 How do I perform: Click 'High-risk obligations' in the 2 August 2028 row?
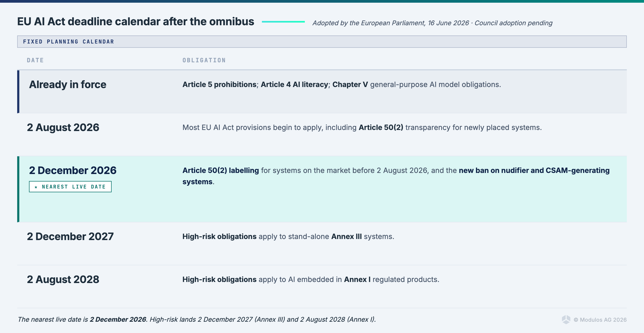click(x=219, y=280)
